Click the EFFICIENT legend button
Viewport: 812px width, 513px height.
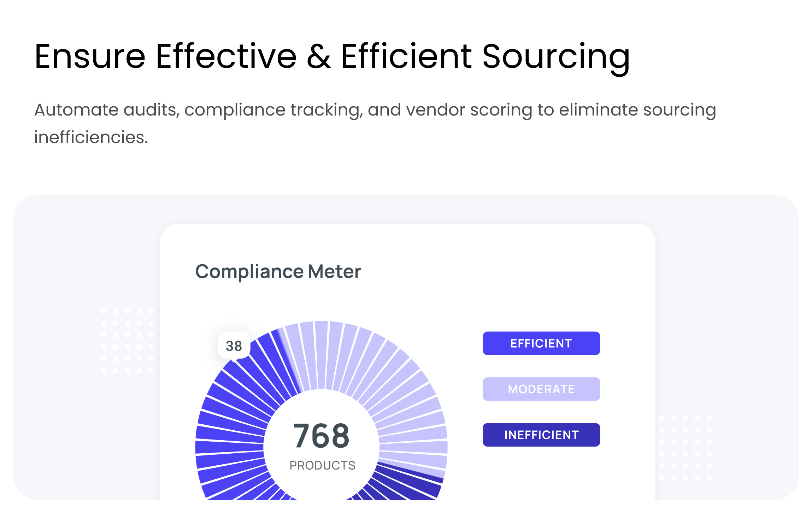[x=541, y=343]
